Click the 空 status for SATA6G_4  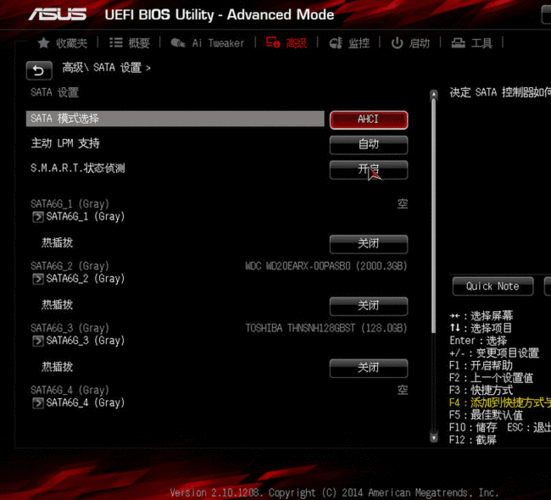(403, 390)
